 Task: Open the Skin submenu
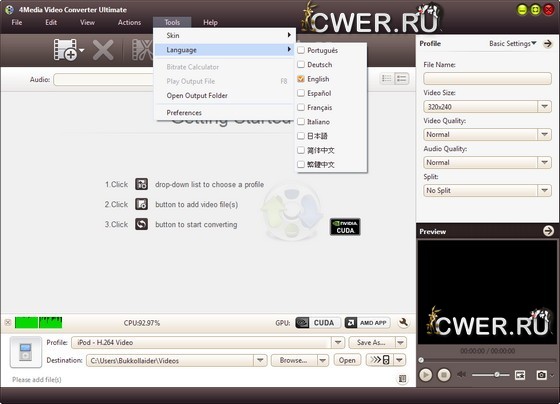pyautogui.click(x=224, y=35)
